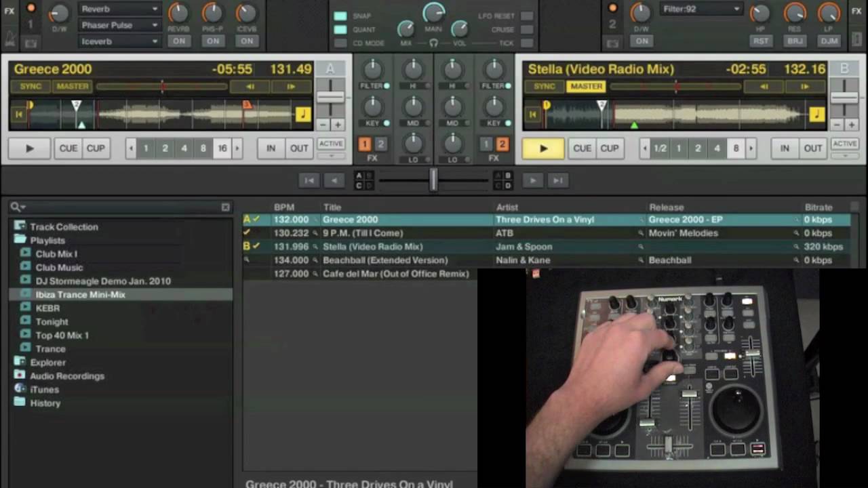Click the play arrow right of the crossfader

point(533,180)
